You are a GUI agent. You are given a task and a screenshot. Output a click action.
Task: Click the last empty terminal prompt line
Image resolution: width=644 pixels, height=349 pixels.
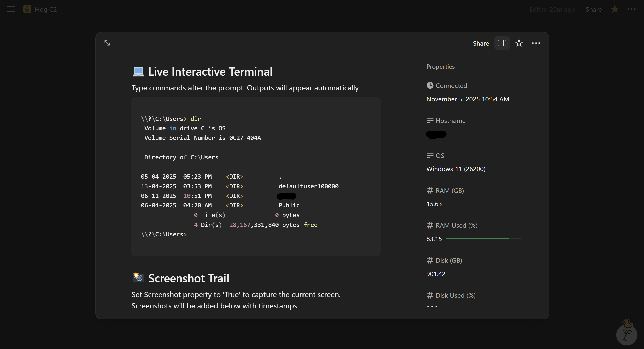(164, 234)
